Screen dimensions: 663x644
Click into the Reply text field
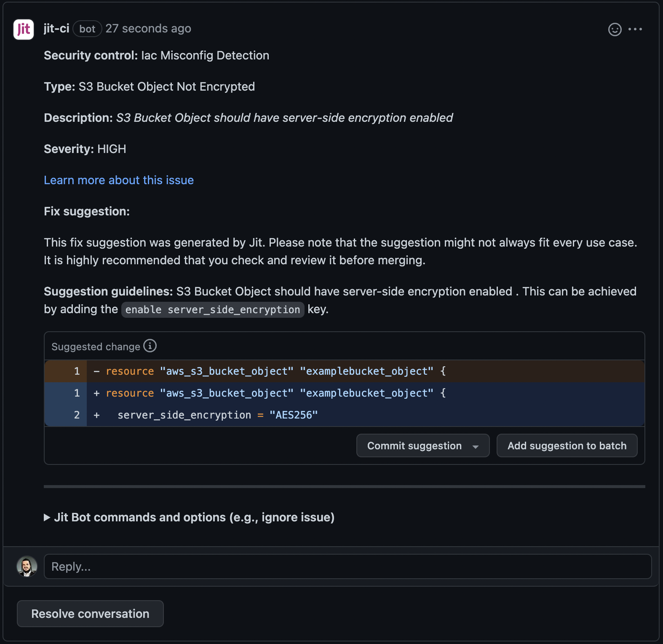pos(348,566)
